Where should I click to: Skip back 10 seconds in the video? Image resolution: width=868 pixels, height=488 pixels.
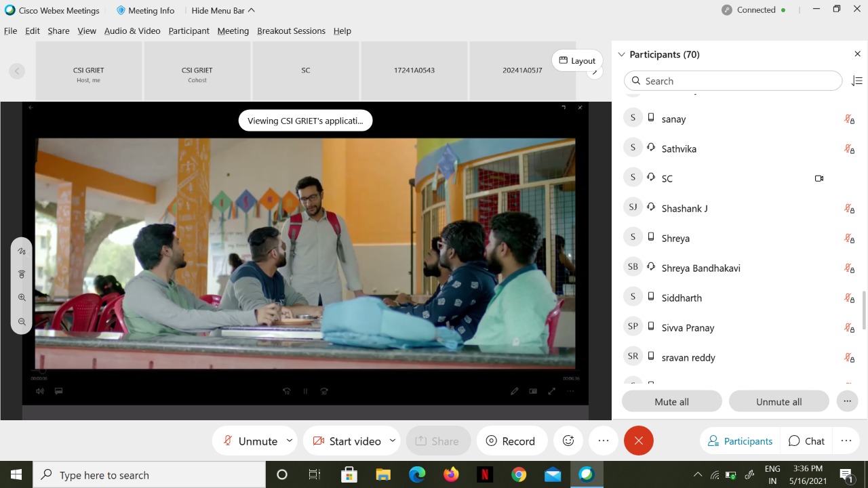(286, 391)
